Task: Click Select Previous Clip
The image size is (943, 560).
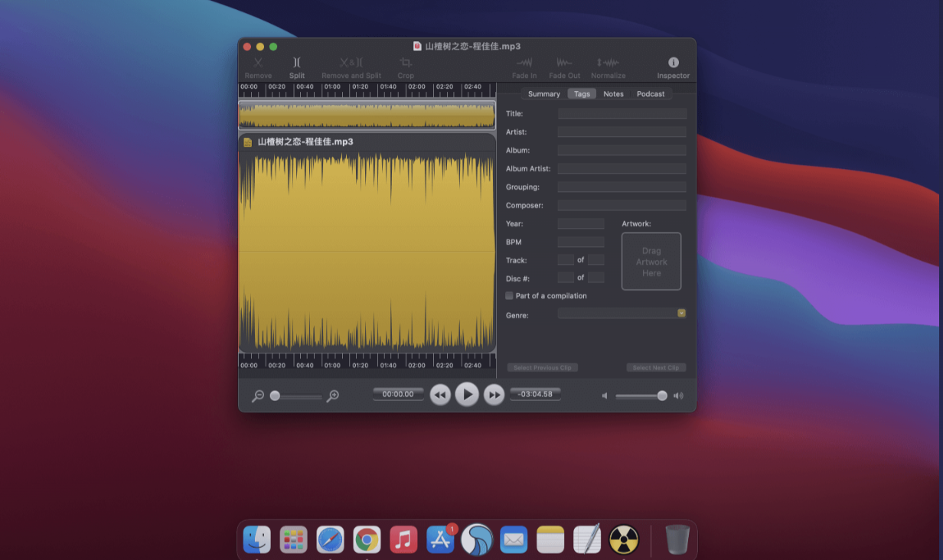Action: click(543, 367)
